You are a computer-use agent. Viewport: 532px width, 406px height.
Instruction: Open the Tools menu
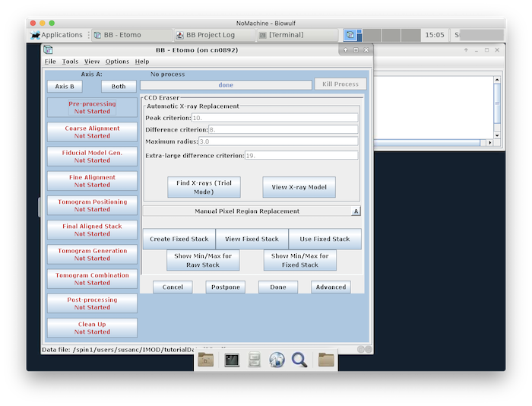[70, 62]
